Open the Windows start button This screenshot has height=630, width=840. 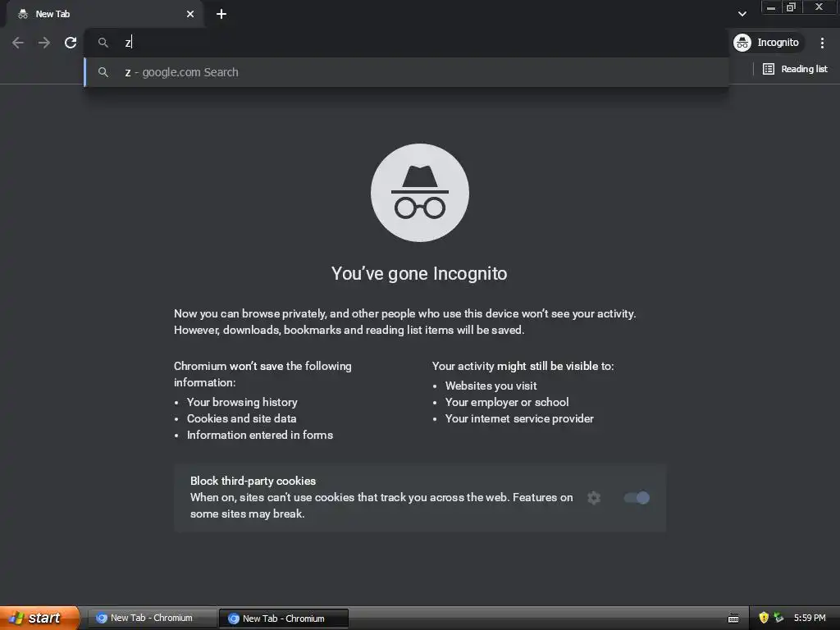coord(39,619)
